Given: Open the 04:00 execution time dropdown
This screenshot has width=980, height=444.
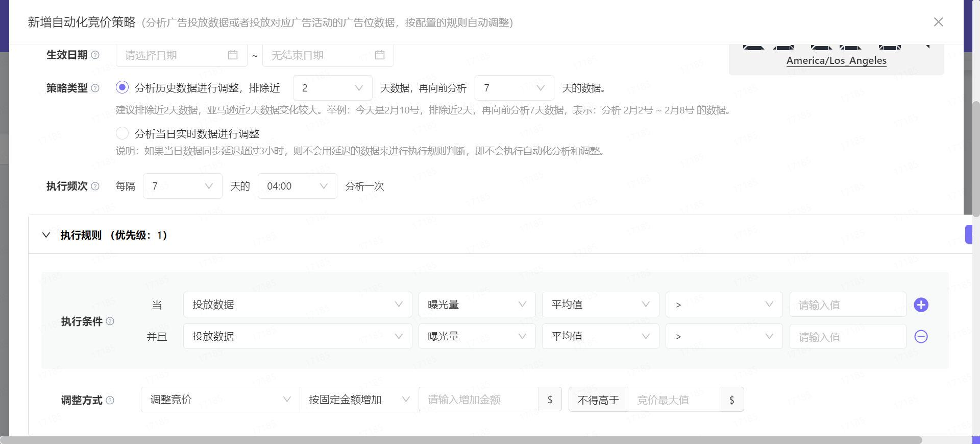Looking at the screenshot, I should [x=297, y=186].
